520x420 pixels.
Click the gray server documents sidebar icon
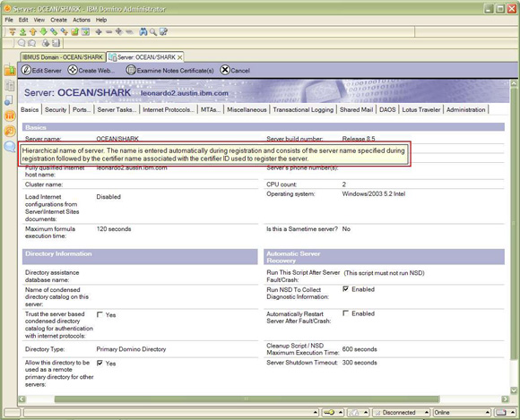click(x=10, y=86)
